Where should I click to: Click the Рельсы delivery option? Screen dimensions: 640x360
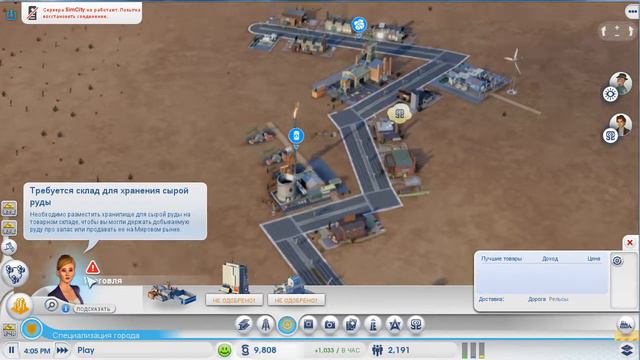click(x=558, y=299)
